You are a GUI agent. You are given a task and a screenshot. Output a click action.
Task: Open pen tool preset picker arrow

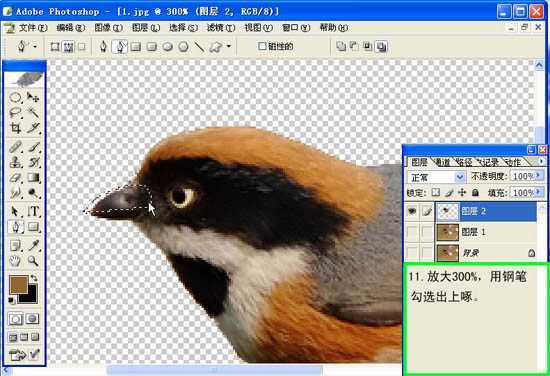(x=35, y=46)
